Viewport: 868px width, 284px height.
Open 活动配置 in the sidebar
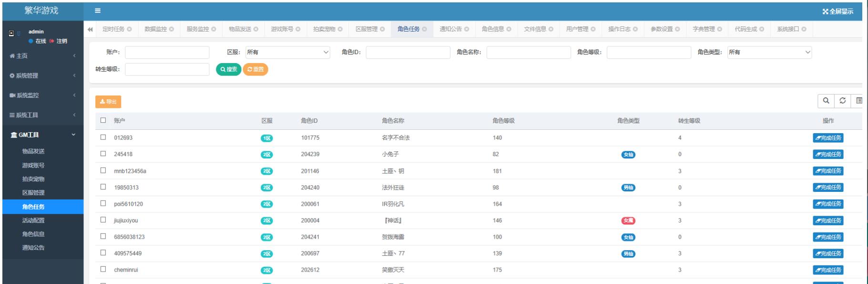(x=33, y=221)
